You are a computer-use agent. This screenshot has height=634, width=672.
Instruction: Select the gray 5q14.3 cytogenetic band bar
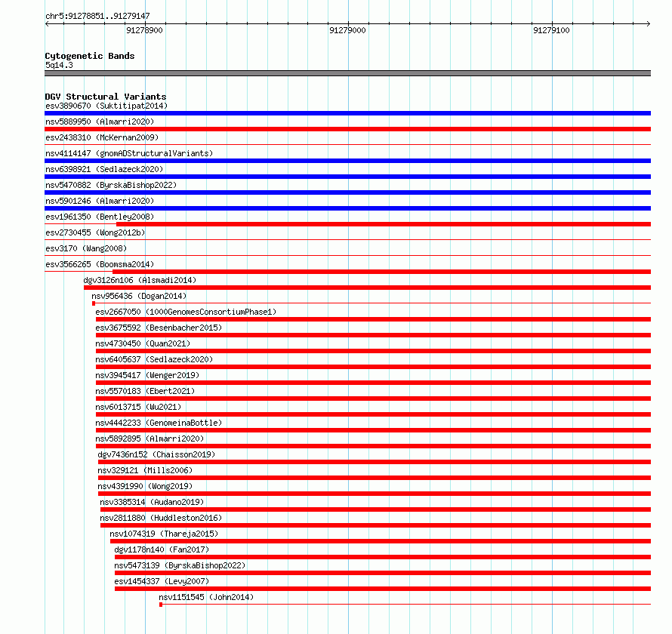pos(347,73)
